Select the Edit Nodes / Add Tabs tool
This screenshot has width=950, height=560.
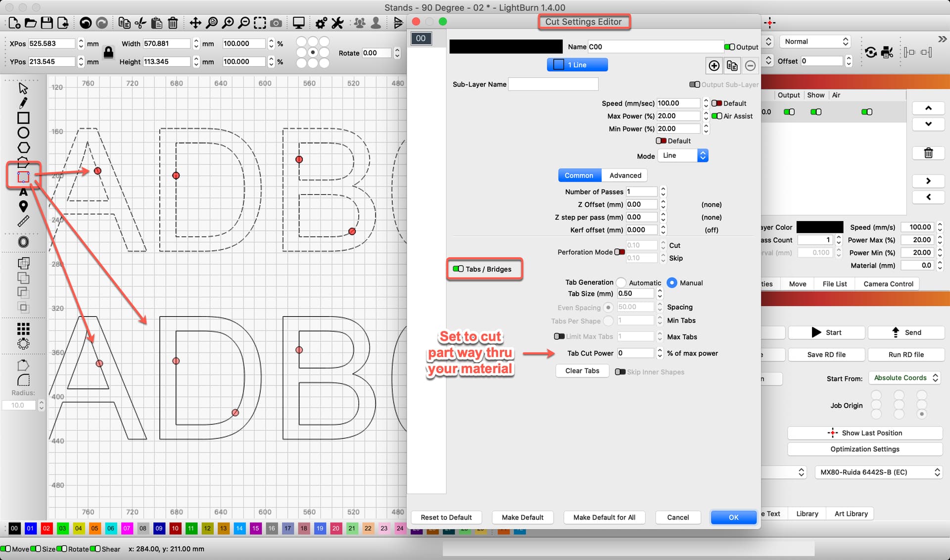tap(23, 177)
